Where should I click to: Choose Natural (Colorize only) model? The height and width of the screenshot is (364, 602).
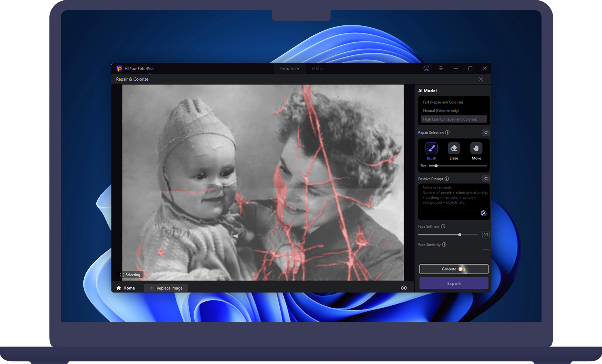tap(441, 111)
